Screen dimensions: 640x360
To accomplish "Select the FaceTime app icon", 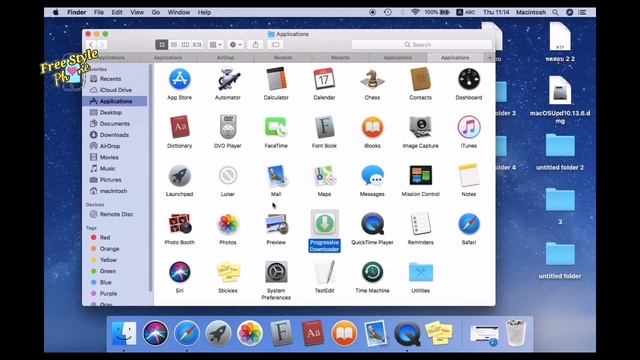I will point(276,127).
